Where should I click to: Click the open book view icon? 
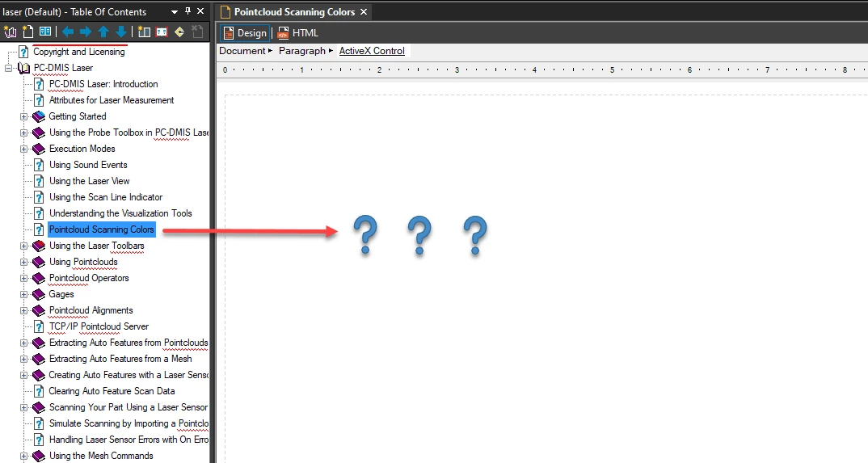pos(45,32)
